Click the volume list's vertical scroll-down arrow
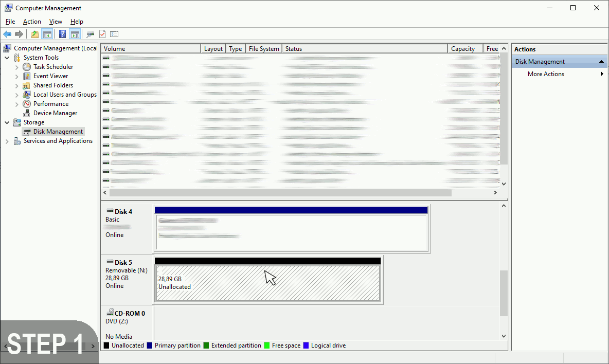Image resolution: width=609 pixels, height=364 pixels. [x=504, y=184]
